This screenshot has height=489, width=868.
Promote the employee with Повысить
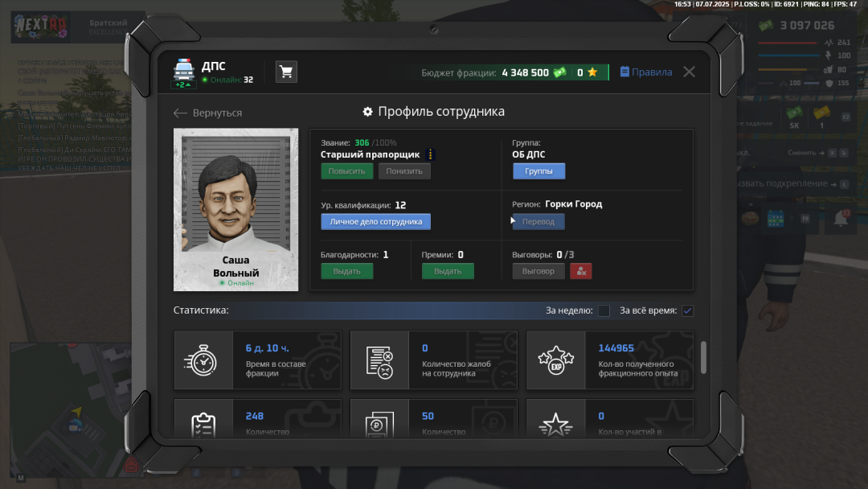coord(346,171)
